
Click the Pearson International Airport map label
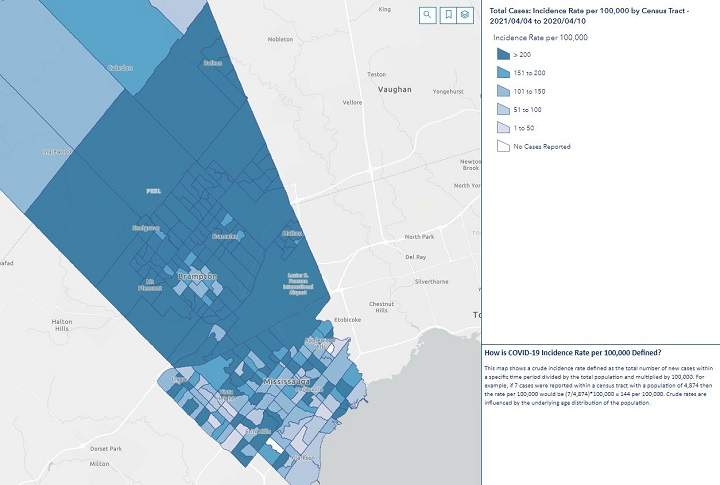pos(298,284)
